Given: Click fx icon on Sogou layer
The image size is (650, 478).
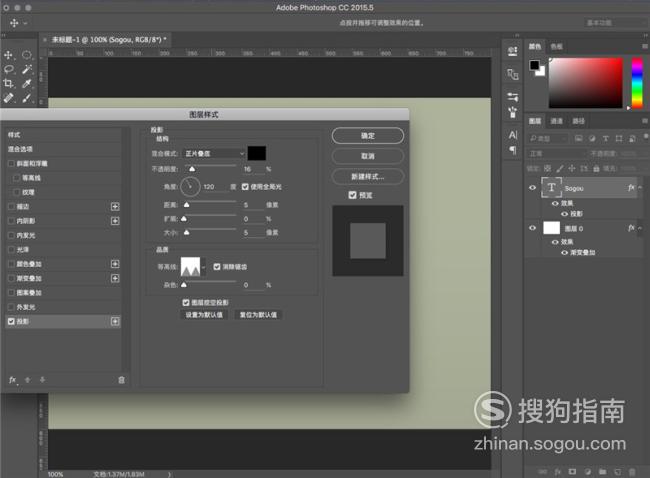Looking at the screenshot, I should pos(631,188).
